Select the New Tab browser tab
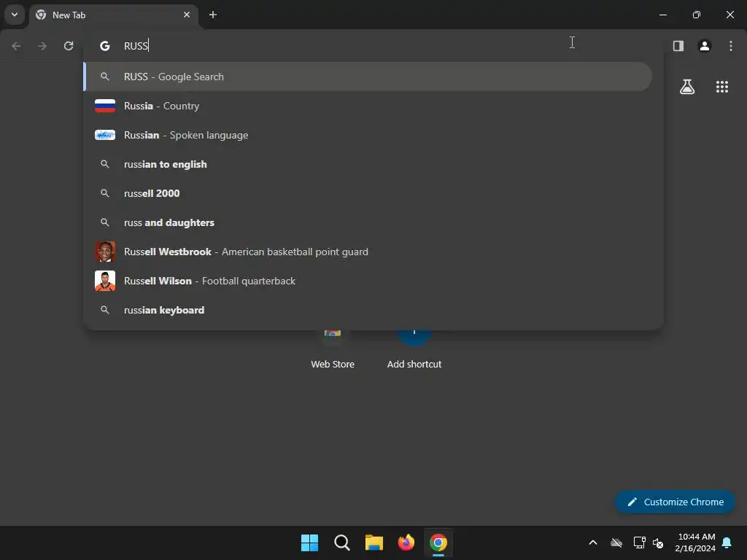 tap(115, 15)
